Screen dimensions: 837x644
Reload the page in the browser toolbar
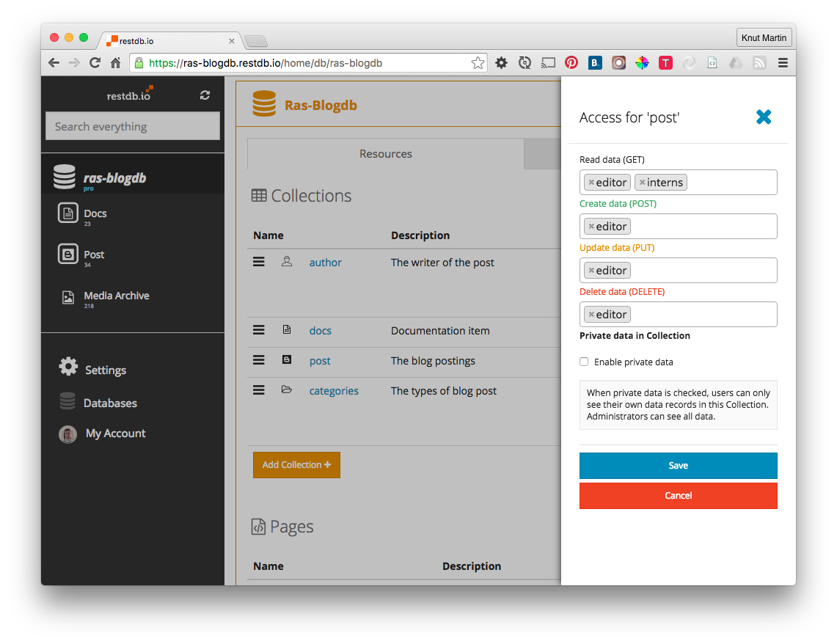[x=95, y=63]
